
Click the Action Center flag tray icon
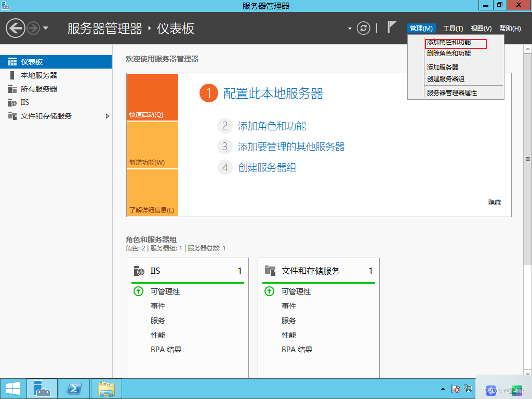tap(455, 389)
